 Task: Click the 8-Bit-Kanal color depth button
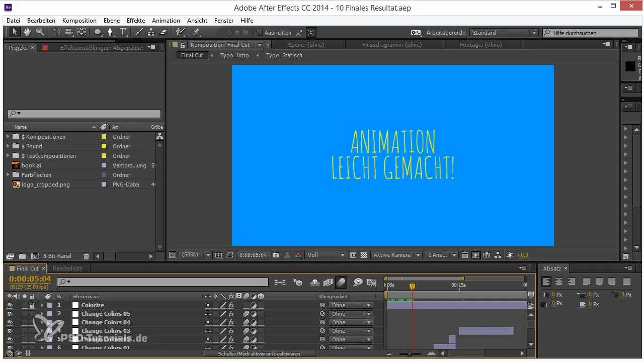[x=57, y=256]
